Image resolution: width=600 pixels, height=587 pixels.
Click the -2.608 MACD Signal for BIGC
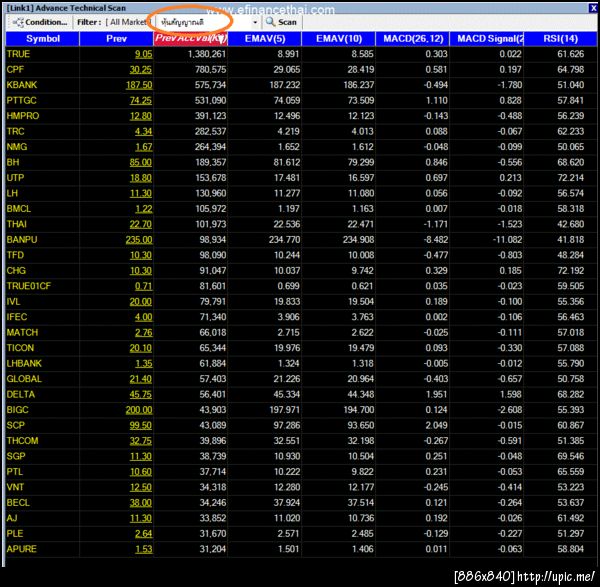(509, 410)
